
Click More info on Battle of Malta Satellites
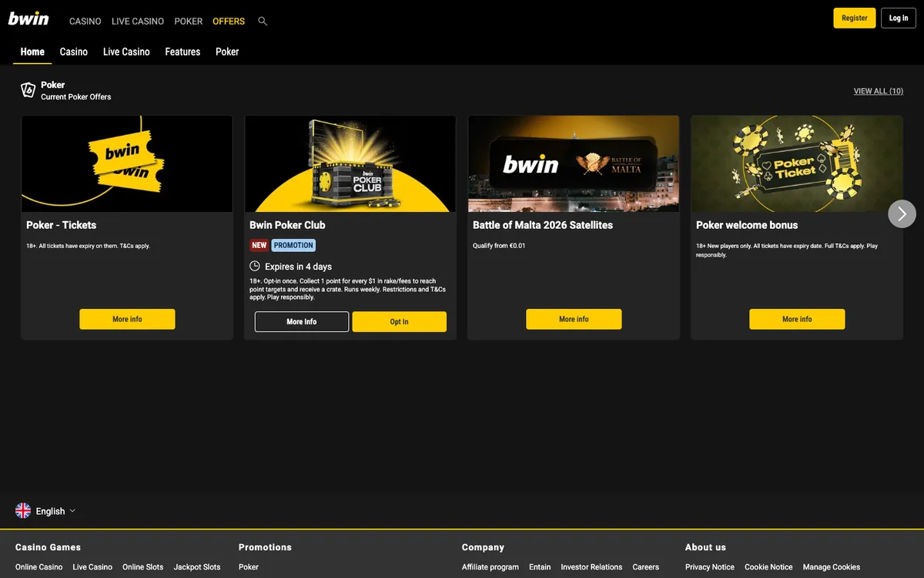[x=574, y=319]
